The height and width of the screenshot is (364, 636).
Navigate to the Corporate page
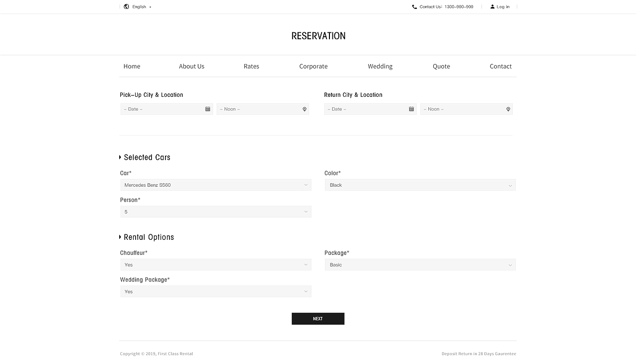314,67
